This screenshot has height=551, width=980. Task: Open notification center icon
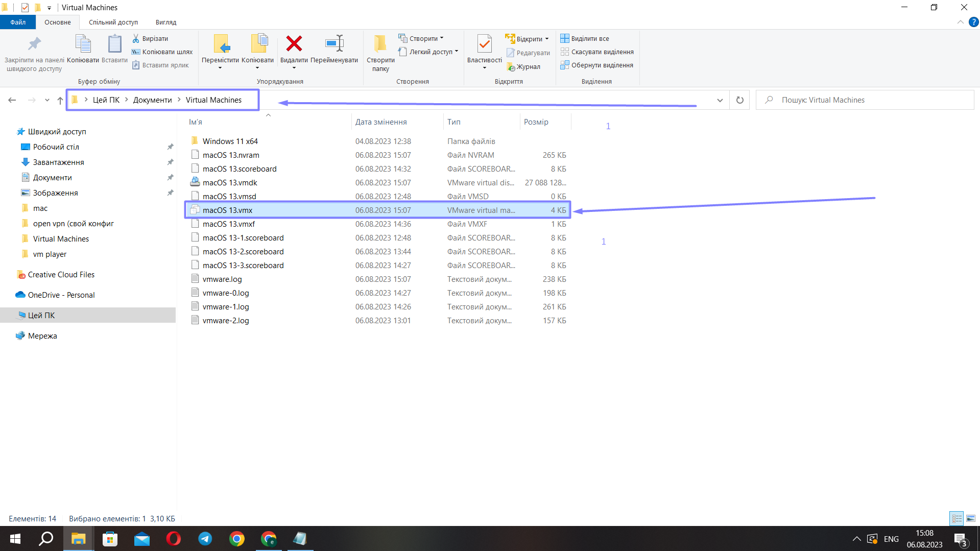pos(961,539)
